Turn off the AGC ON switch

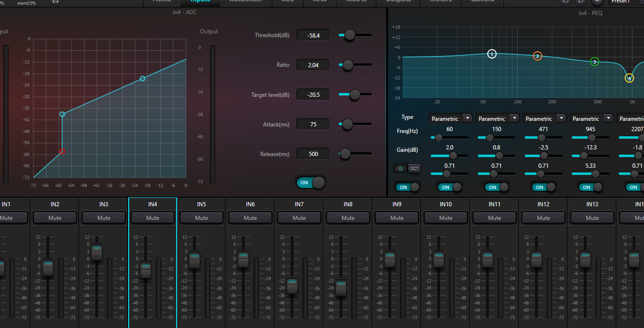(x=310, y=183)
